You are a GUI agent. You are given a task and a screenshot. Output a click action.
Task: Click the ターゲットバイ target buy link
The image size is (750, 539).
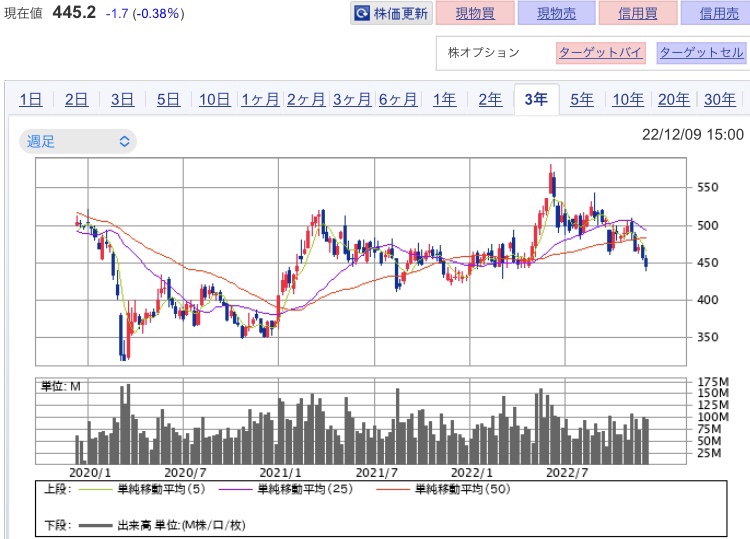tap(600, 53)
